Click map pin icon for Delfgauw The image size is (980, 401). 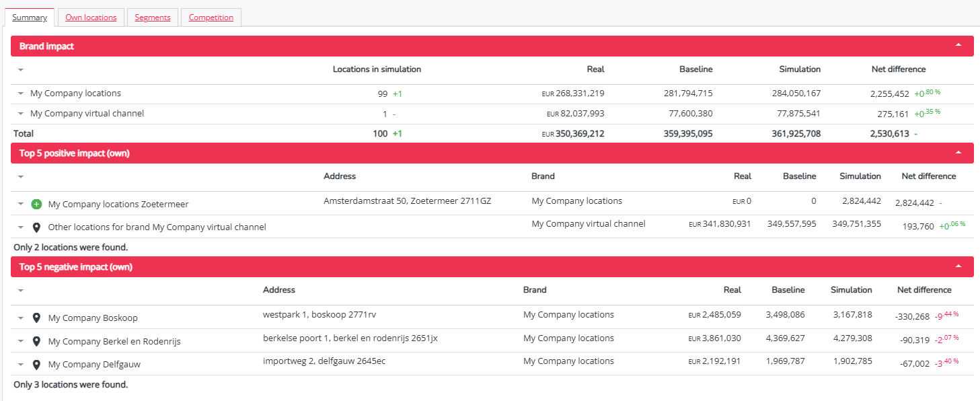click(x=36, y=364)
